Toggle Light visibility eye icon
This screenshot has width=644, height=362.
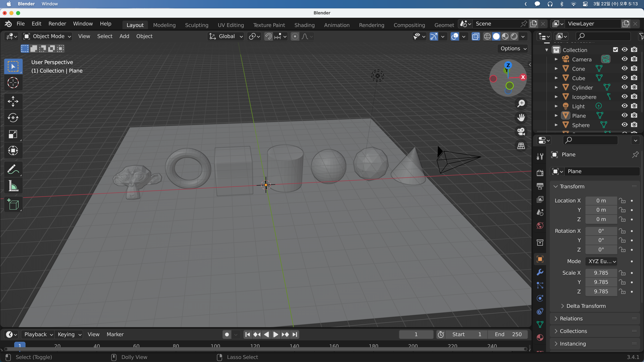[x=625, y=106]
